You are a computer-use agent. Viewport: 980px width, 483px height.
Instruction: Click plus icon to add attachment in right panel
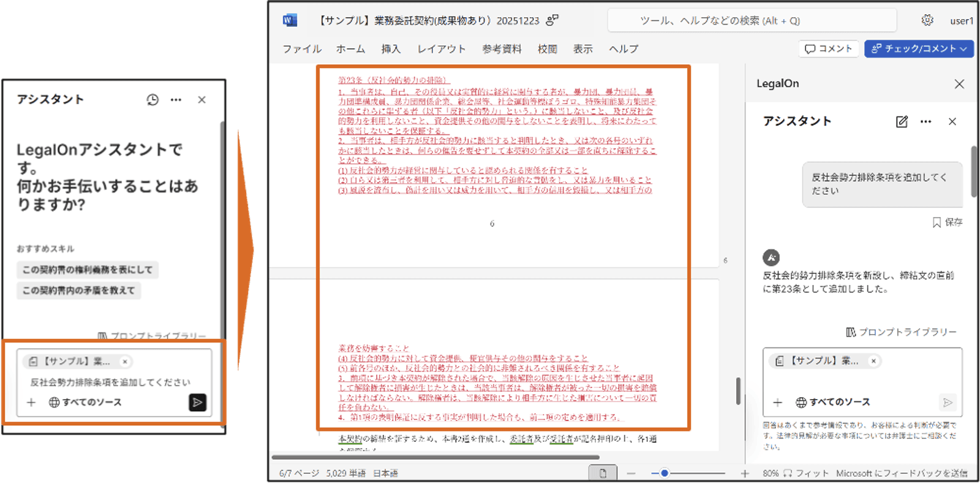point(777,403)
